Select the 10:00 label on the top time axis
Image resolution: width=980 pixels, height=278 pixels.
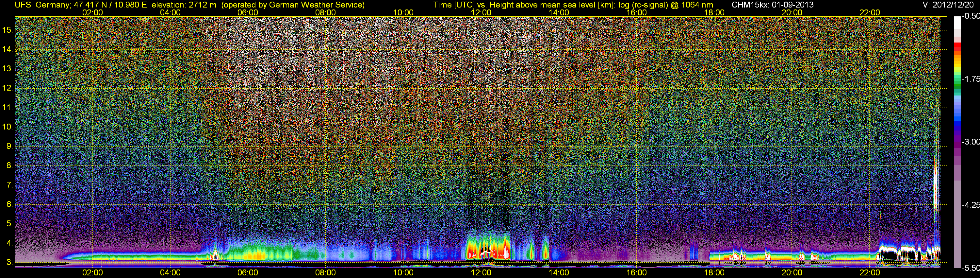403,12
